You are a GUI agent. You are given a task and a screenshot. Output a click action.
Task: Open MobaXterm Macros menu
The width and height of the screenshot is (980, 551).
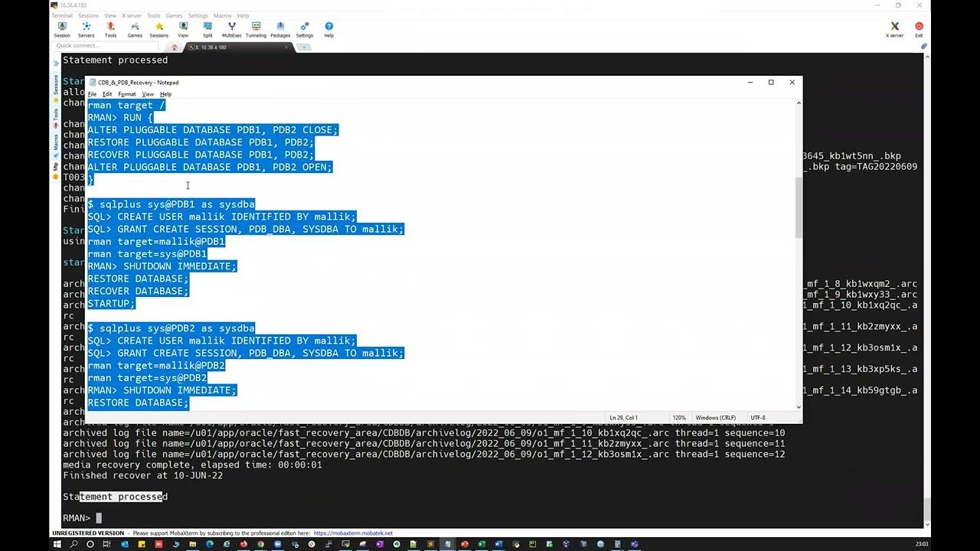coord(223,15)
